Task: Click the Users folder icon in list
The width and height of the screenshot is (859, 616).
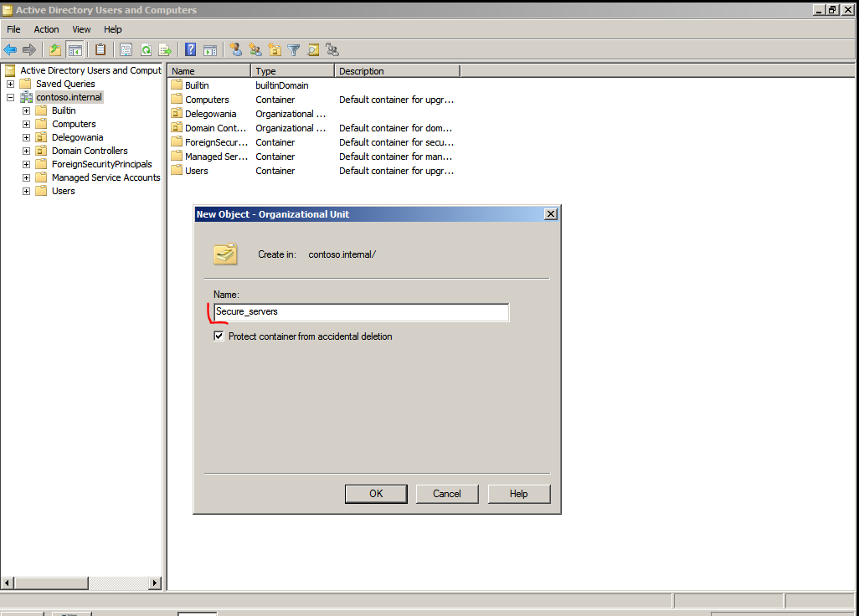Action: click(177, 171)
